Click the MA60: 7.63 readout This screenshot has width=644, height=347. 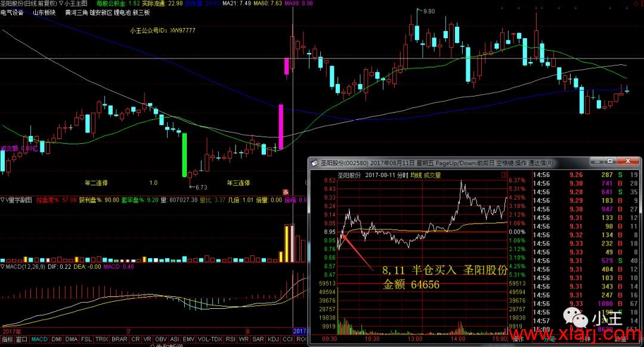[x=268, y=4]
